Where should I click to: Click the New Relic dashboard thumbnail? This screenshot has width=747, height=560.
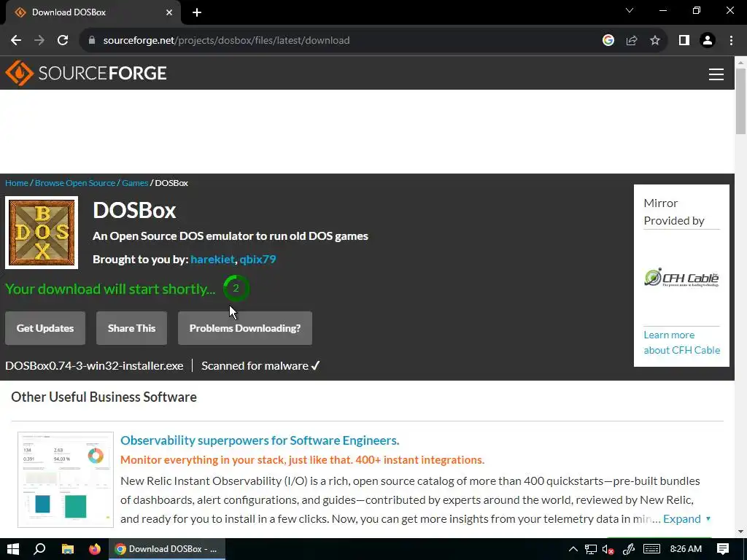click(x=66, y=480)
